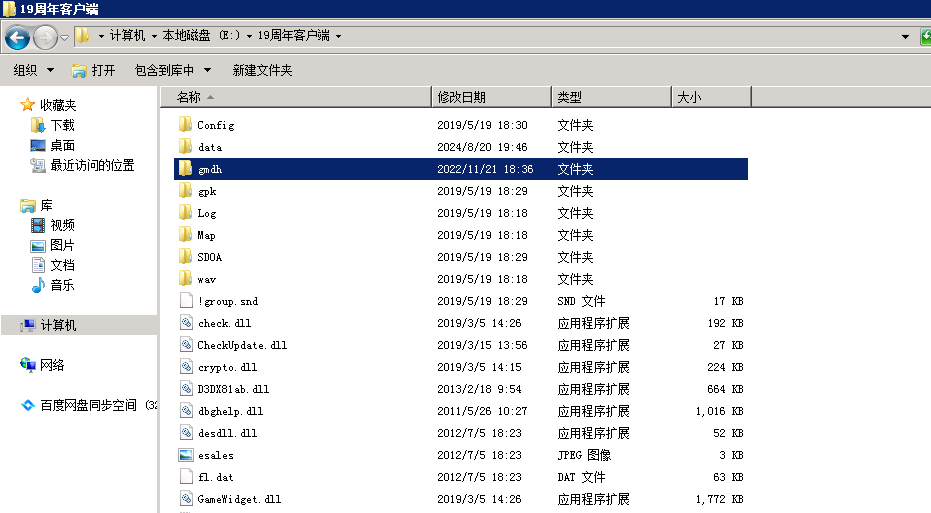Image resolution: width=931 pixels, height=513 pixels.
Task: Open the 视频 library
Action: click(62, 225)
